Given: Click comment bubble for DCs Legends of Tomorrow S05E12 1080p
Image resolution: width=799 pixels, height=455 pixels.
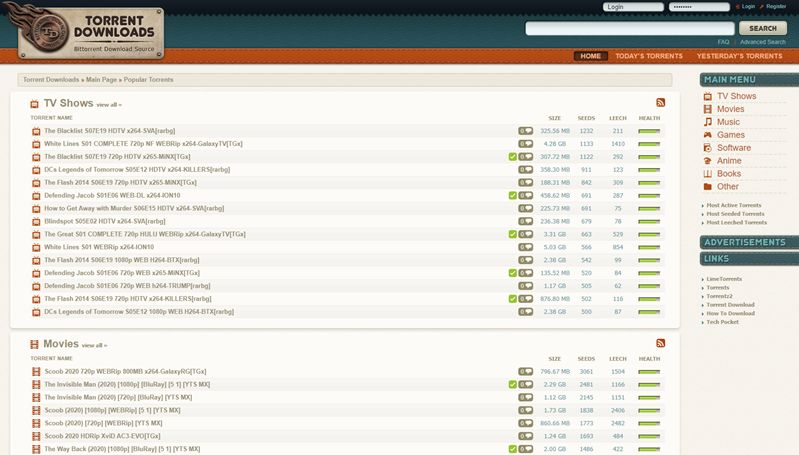Looking at the screenshot, I should coord(525,311).
